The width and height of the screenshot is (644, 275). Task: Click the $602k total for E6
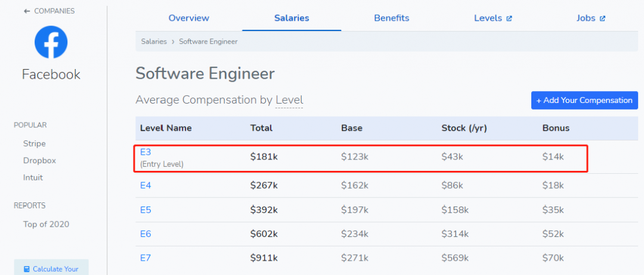(264, 234)
